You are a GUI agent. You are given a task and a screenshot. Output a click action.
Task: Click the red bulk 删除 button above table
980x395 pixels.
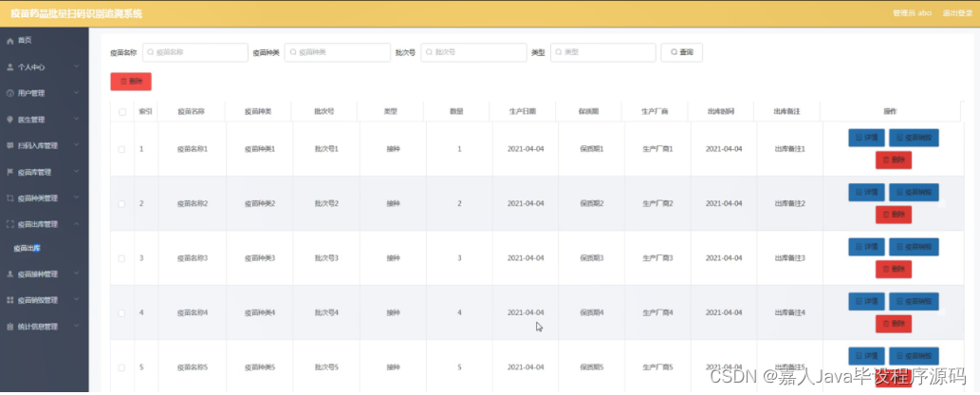(x=131, y=82)
